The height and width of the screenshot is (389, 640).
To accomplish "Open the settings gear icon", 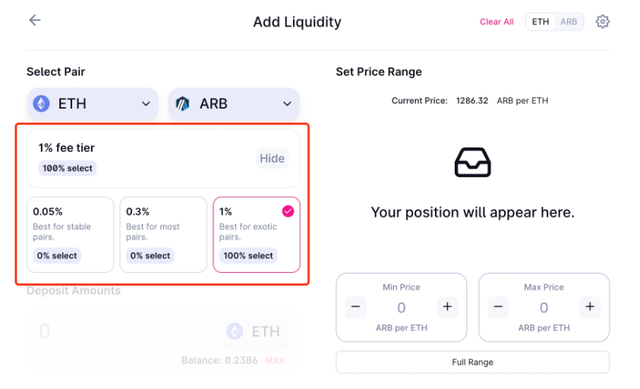I will point(602,22).
